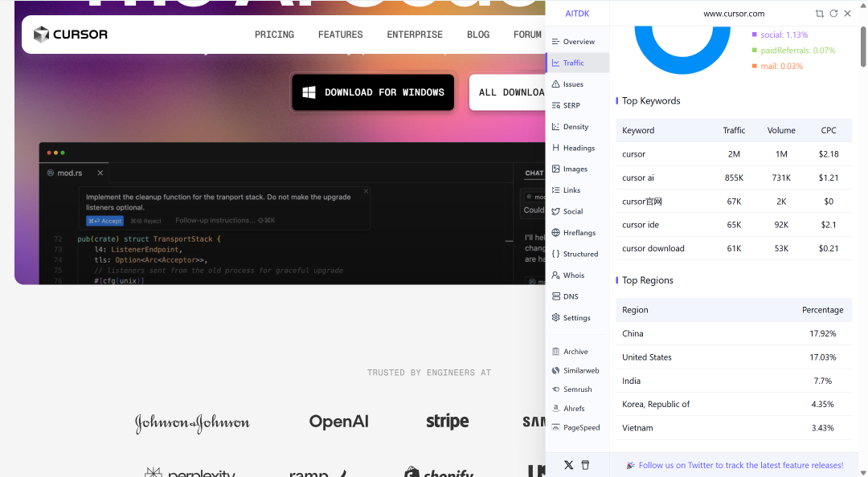Close the cleanup function prompt box
Viewport: 868px width, 477px height.
point(366,191)
